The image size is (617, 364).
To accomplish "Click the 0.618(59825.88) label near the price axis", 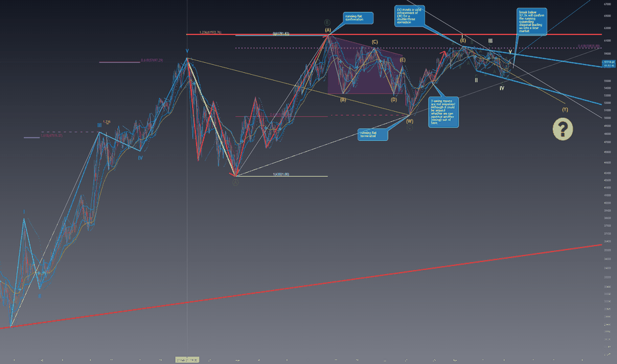I will [589, 46].
